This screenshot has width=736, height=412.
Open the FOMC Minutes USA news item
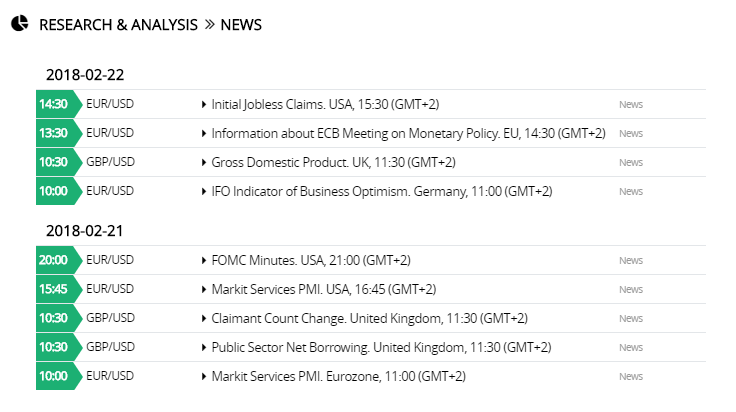coord(311,260)
